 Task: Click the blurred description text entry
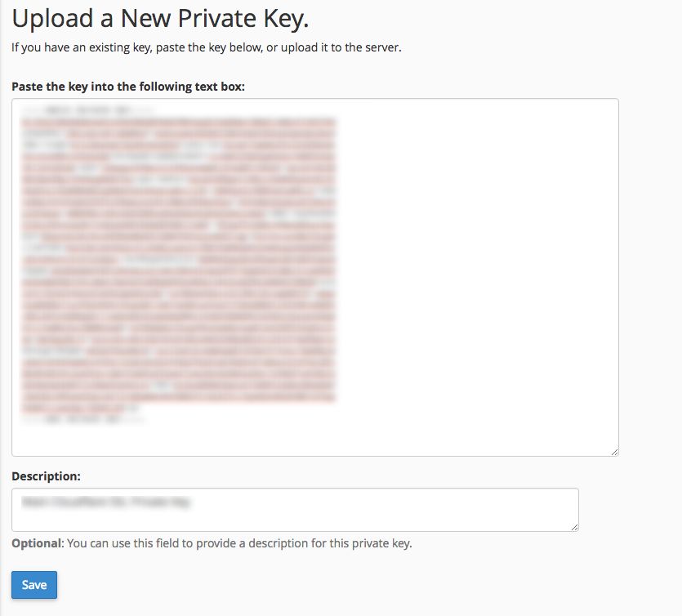[x=105, y=502]
